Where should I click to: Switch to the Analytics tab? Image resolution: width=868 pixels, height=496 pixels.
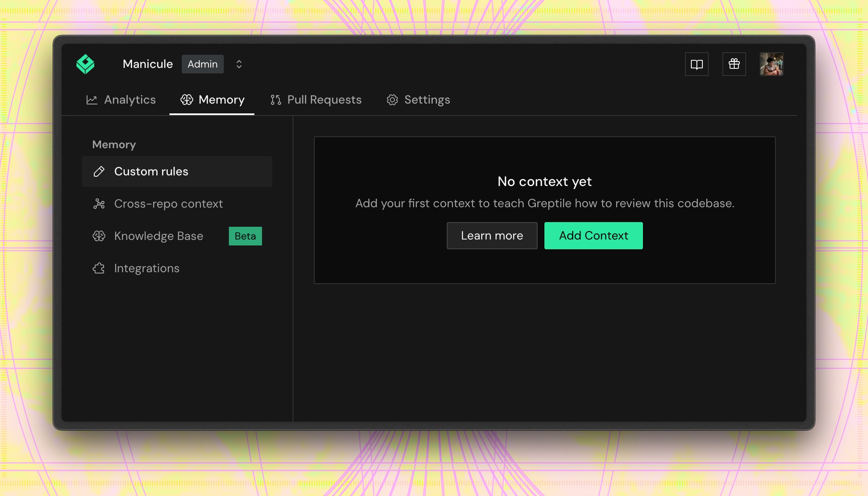(121, 100)
